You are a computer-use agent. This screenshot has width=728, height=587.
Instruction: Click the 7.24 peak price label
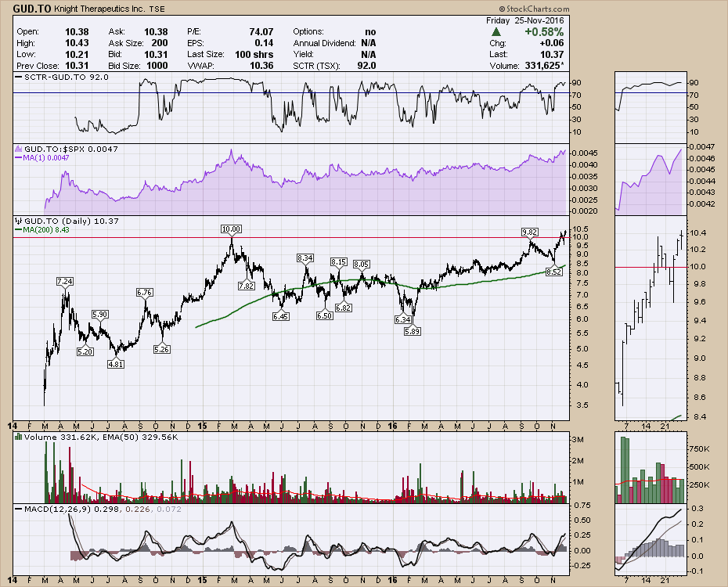65,281
